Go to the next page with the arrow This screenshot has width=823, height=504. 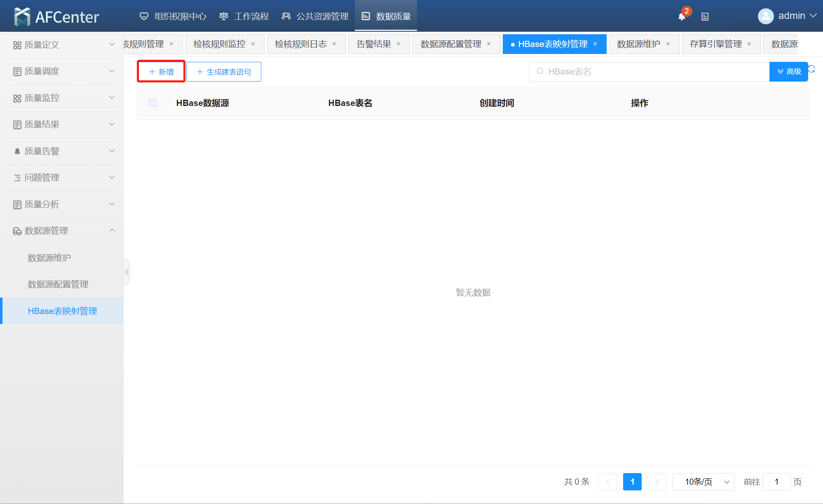[657, 481]
